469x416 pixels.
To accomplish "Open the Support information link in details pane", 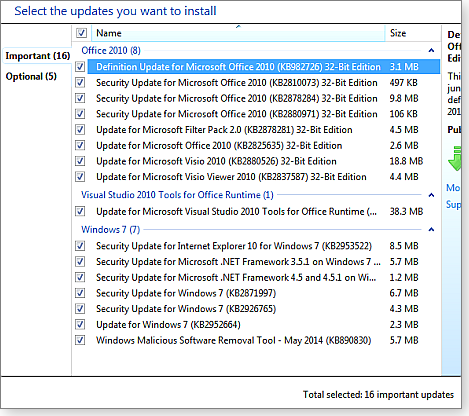I will pos(454,204).
